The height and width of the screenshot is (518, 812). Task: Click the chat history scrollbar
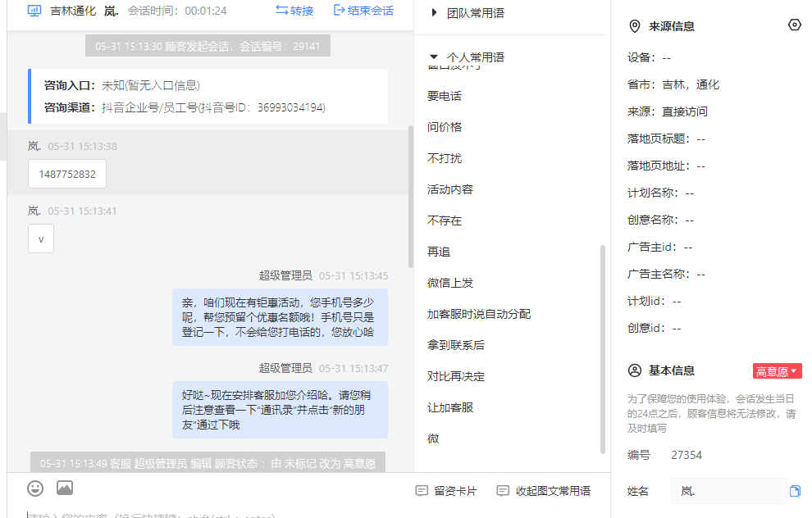(x=411, y=197)
